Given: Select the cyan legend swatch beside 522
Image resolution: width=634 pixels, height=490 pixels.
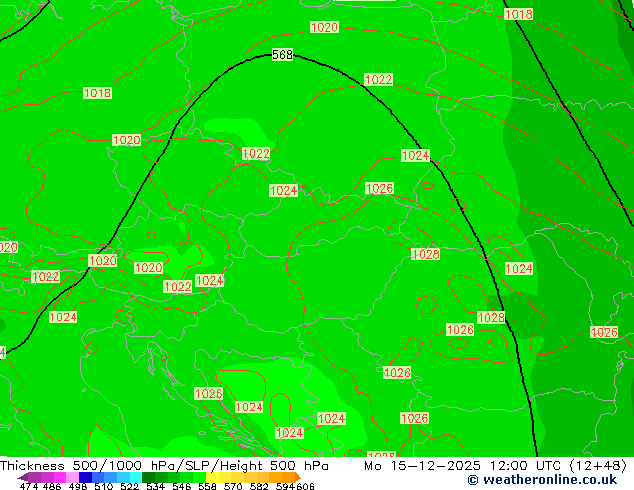Looking at the screenshot, I should 136,477.
